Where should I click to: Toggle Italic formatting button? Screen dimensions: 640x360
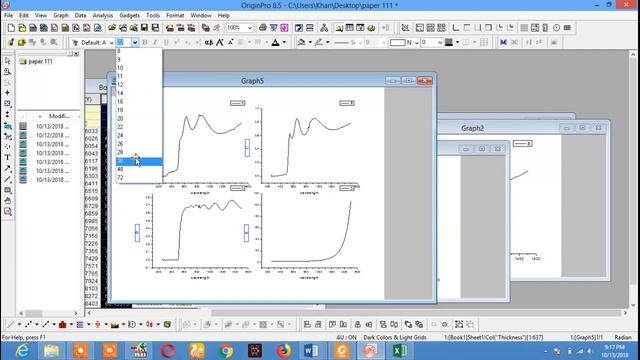(x=155, y=42)
